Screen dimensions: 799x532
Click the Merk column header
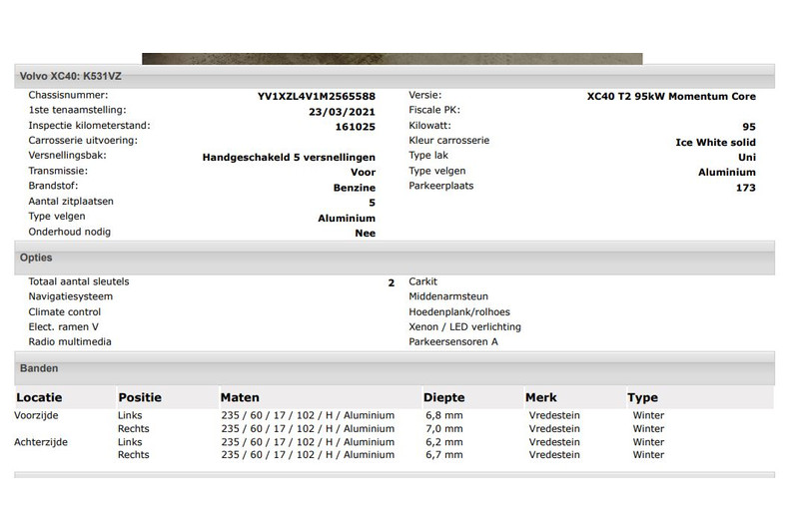[x=541, y=397]
